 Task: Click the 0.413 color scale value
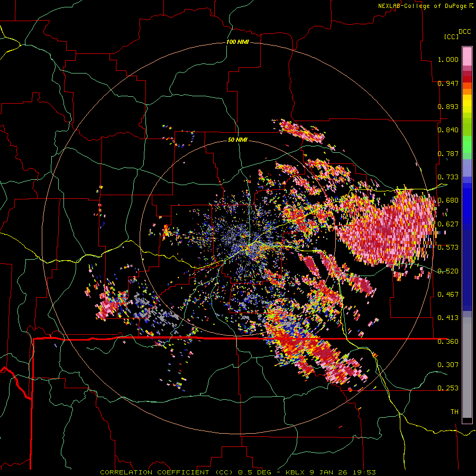[x=448, y=318]
